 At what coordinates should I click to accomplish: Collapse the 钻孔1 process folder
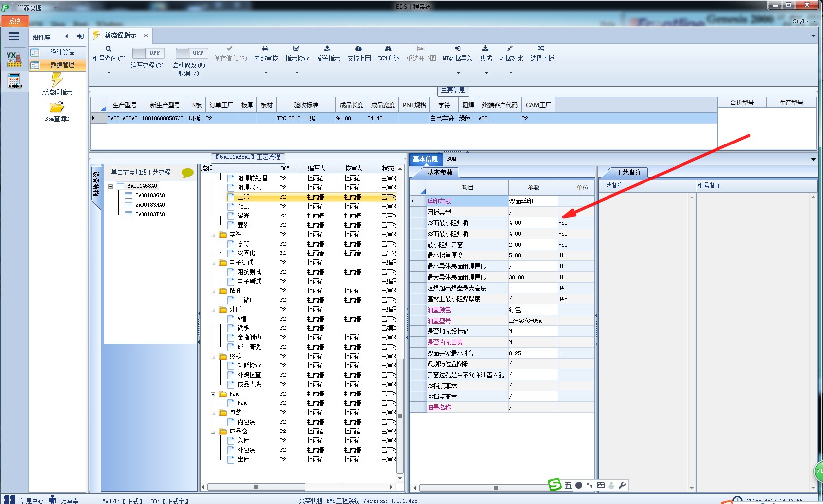click(214, 291)
